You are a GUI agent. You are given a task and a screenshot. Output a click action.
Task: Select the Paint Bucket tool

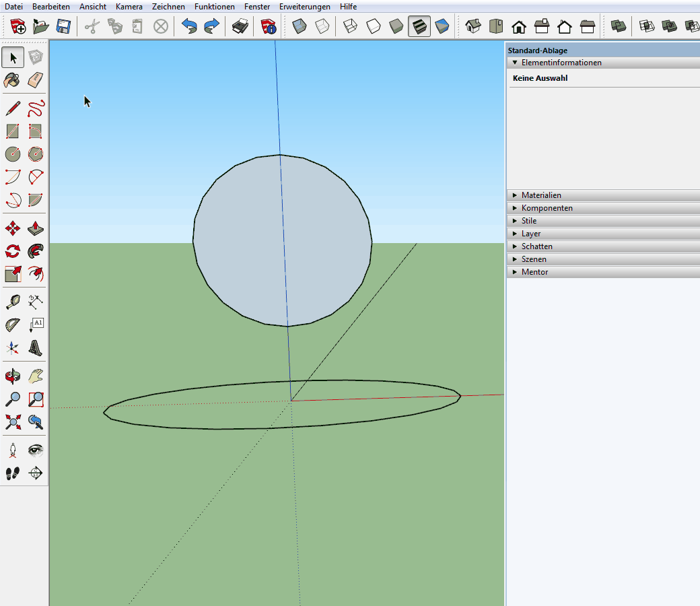[x=13, y=80]
